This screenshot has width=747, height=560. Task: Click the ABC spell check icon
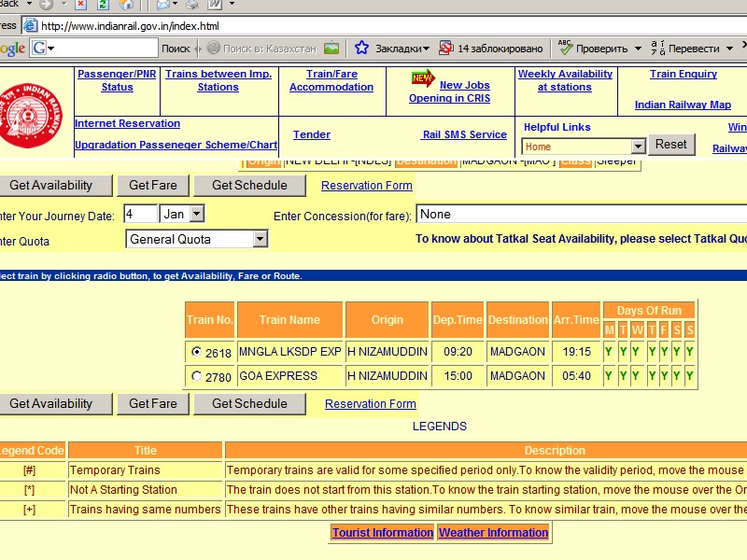pos(565,48)
